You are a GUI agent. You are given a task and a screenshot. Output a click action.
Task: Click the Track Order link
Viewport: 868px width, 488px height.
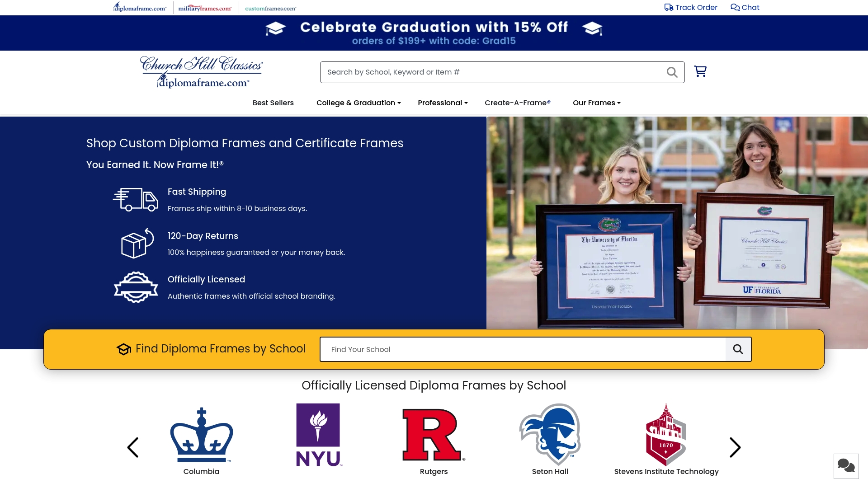pos(691,7)
